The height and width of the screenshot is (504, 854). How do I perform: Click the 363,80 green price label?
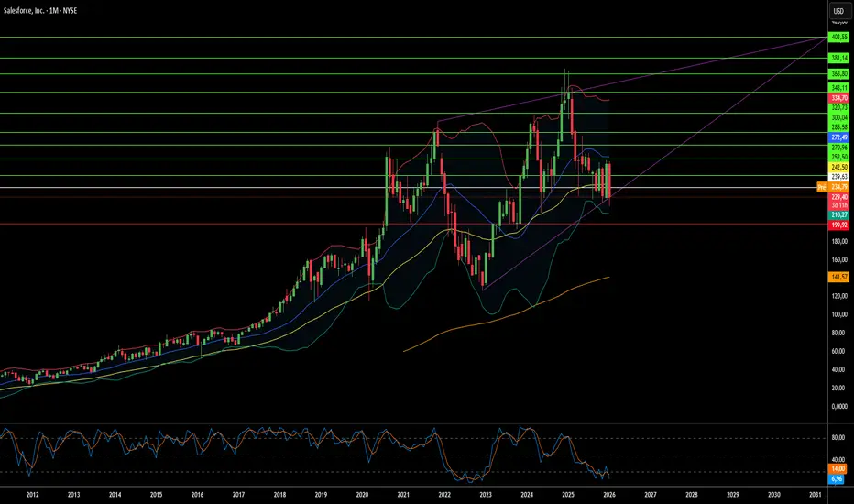[x=838, y=74]
